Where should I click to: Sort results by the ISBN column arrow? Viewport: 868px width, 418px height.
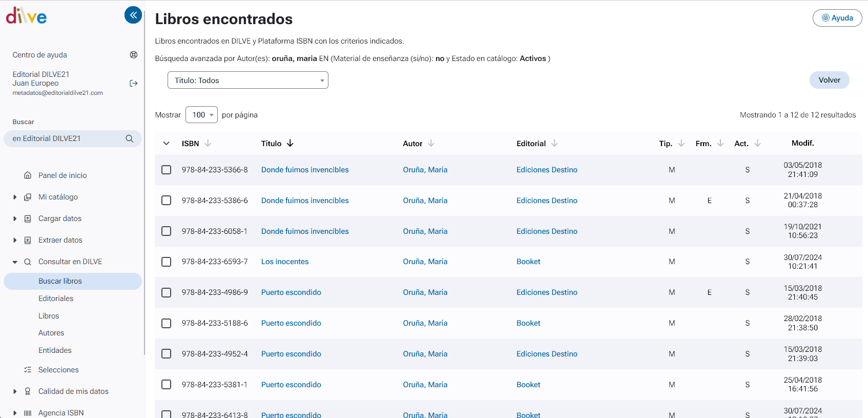(208, 144)
